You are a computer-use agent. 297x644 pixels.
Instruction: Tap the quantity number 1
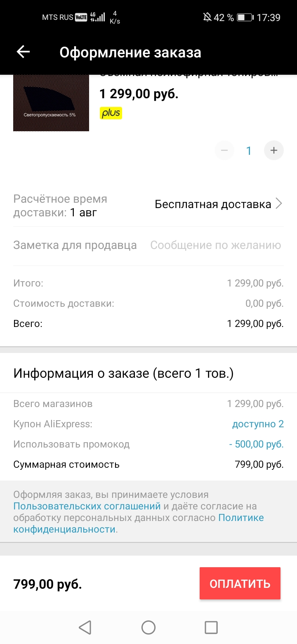(249, 151)
